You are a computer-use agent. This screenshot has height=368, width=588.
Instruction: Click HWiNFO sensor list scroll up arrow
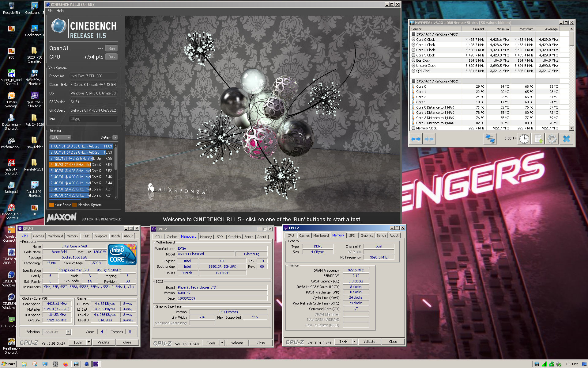571,29
